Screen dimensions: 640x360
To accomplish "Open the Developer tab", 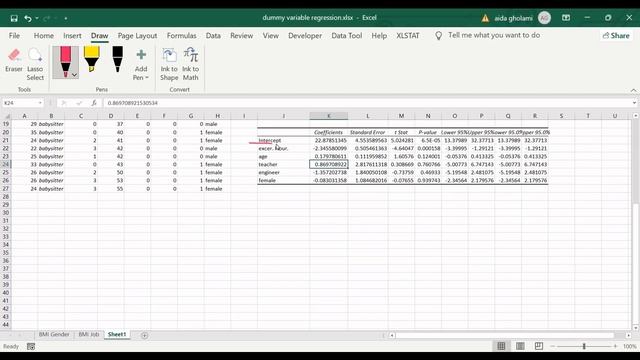I will (305, 36).
